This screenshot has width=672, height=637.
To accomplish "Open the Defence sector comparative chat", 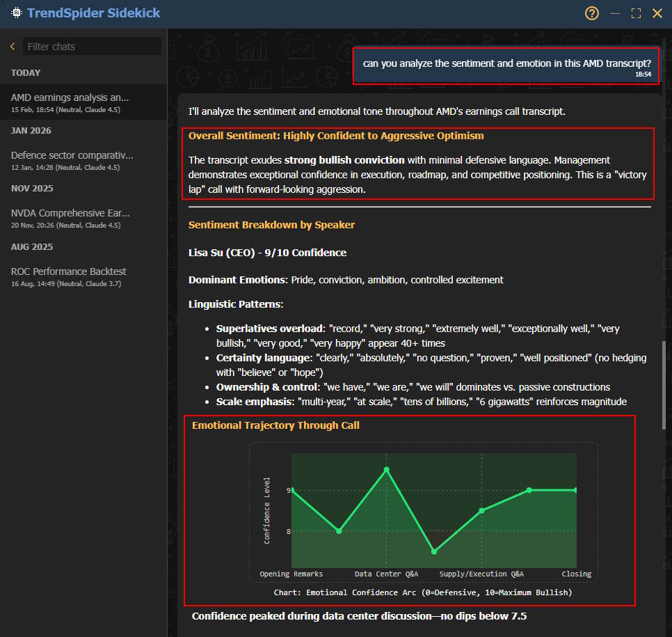I will click(72, 159).
